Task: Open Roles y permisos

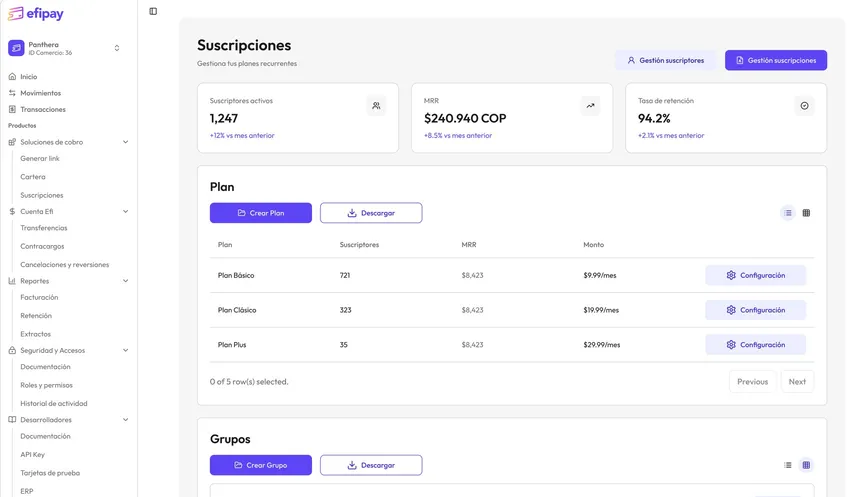Action: (x=46, y=385)
